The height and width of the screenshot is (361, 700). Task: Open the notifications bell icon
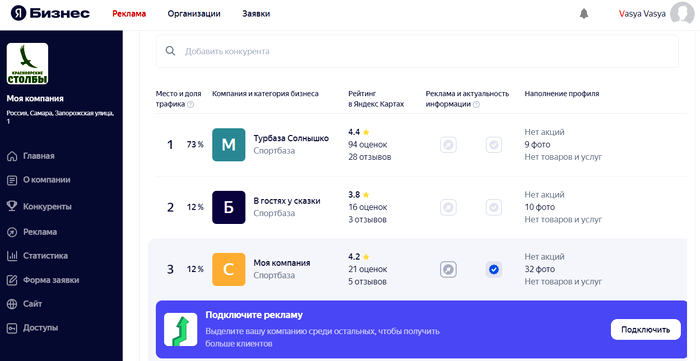[x=583, y=14]
